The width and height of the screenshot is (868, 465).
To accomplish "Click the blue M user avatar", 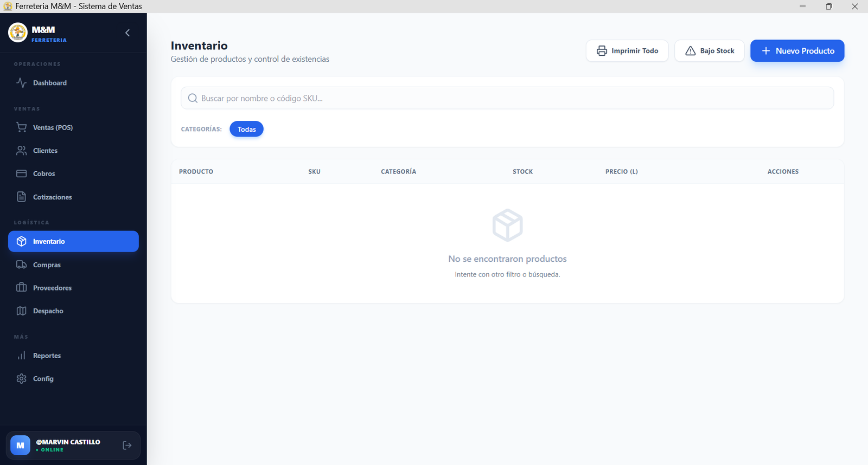I will click(20, 445).
